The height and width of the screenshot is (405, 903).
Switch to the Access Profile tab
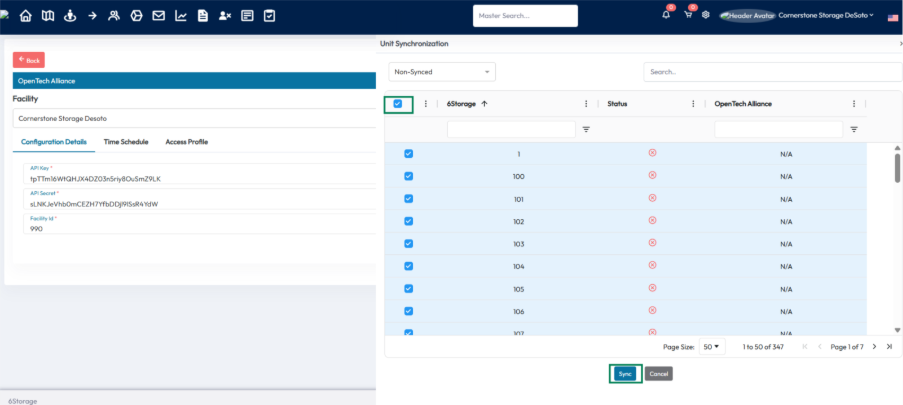[x=187, y=142]
